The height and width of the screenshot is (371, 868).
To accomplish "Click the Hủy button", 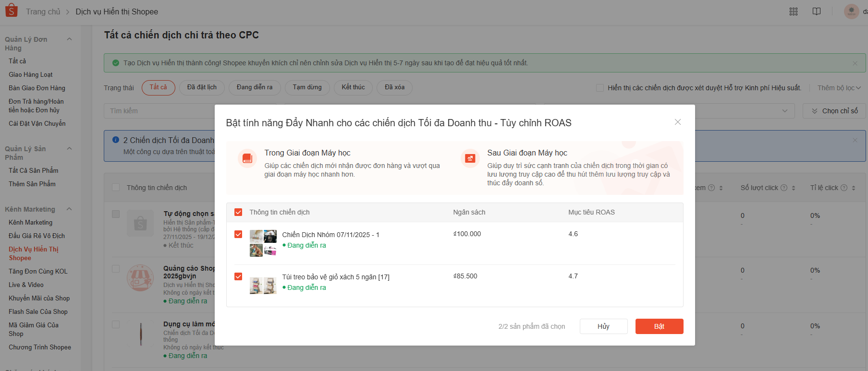I will pyautogui.click(x=603, y=326).
